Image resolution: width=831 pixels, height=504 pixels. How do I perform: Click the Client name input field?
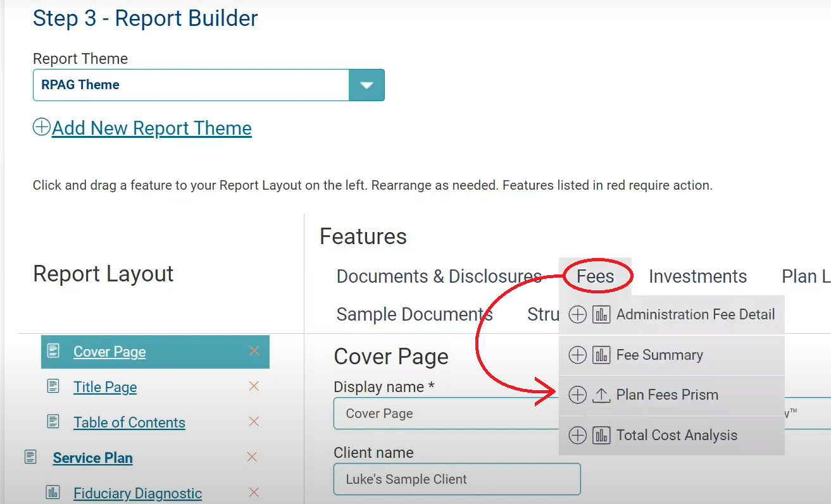pos(457,479)
